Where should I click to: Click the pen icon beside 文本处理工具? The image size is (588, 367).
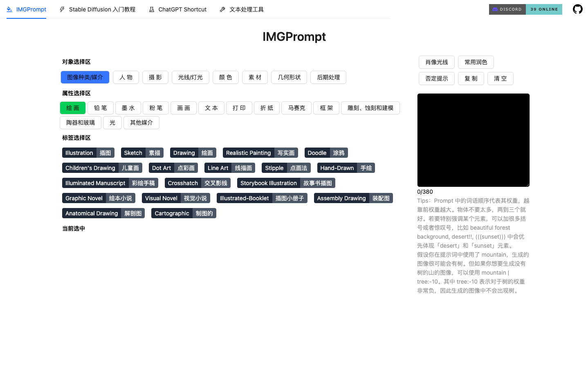pyautogui.click(x=222, y=9)
